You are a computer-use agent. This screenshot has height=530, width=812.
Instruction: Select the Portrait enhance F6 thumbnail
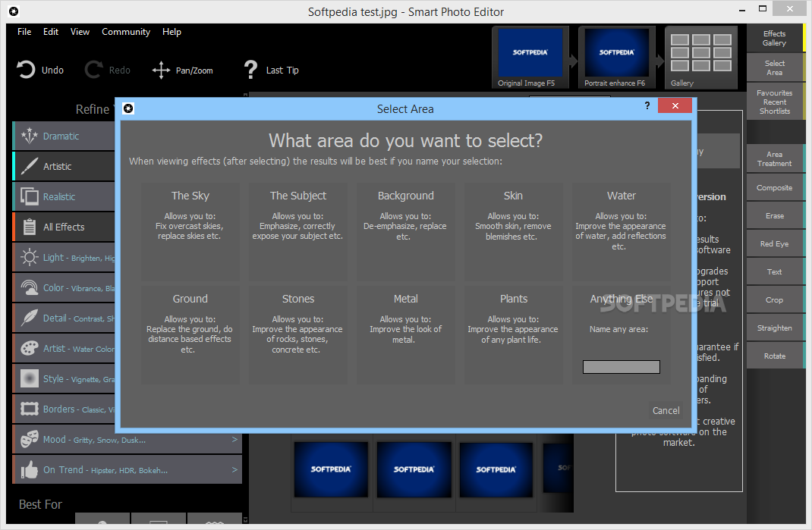pos(616,58)
